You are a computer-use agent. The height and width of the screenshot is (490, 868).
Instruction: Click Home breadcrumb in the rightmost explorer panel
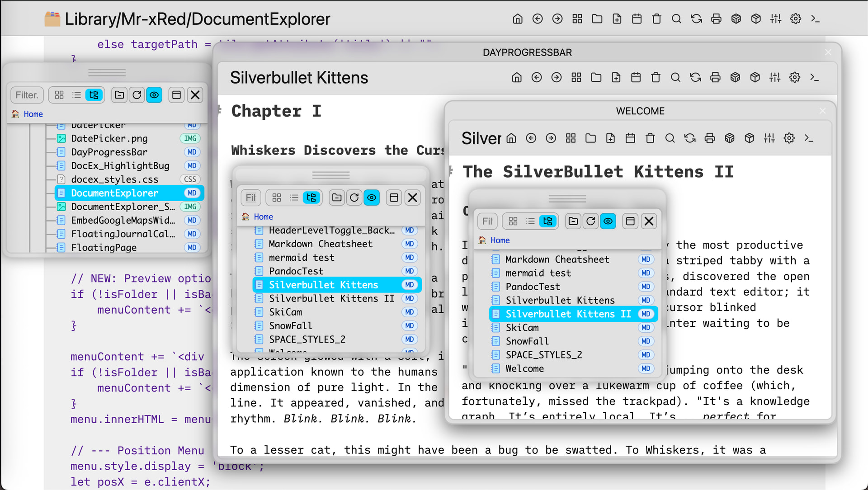click(x=500, y=240)
